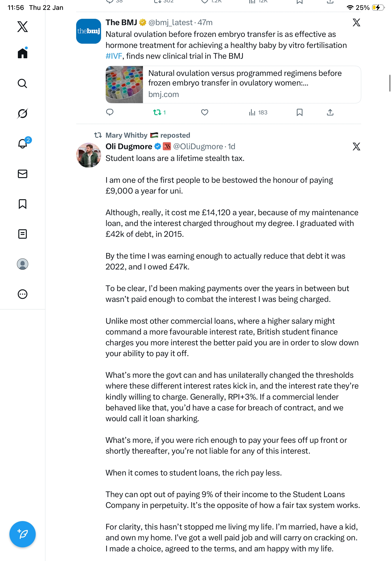Open Grok from the sidebar
The image size is (392, 561).
click(22, 113)
